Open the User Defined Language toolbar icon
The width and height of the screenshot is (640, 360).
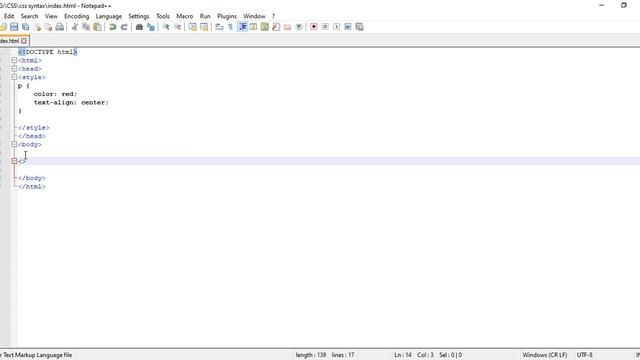point(253,27)
